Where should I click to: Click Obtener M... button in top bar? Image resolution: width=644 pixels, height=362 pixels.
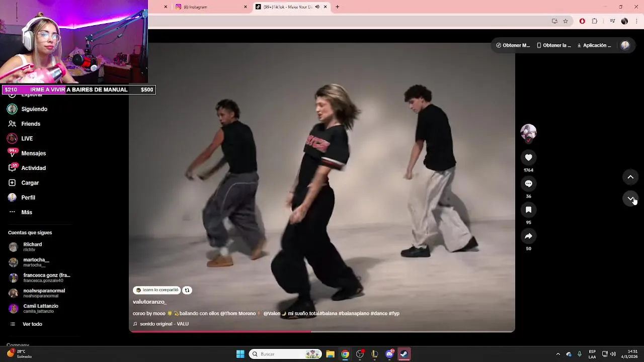tap(513, 45)
